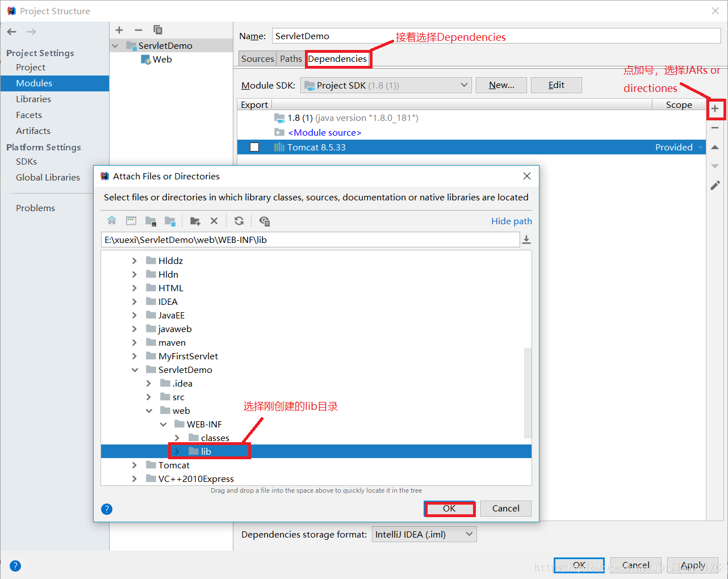728x579 pixels.
Task: Select the Project directory toolbar icon
Action: pos(150,221)
